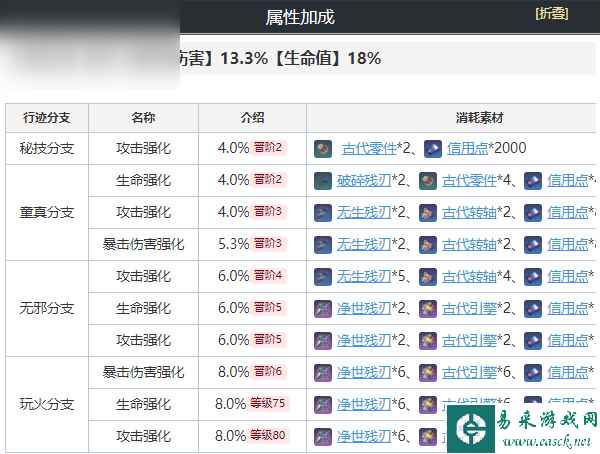The width and height of the screenshot is (600, 454).
Task: Collapse the 属性加成 section via 折叠
Action: tap(551, 13)
